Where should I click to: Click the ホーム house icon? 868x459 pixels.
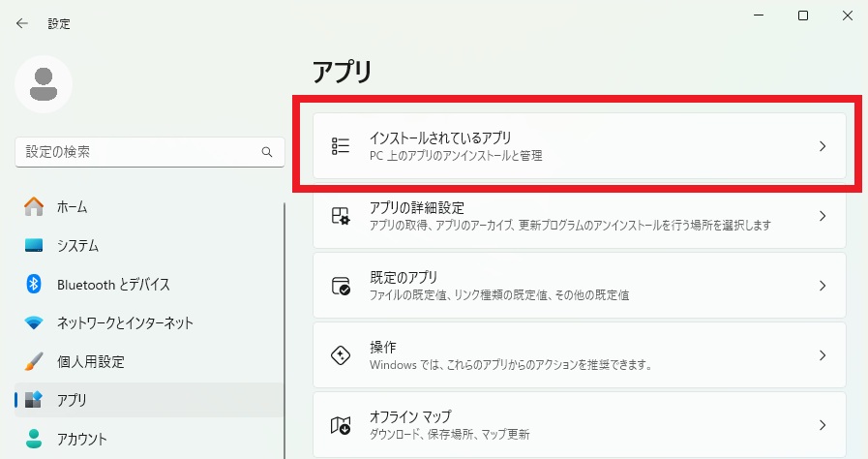pos(34,206)
